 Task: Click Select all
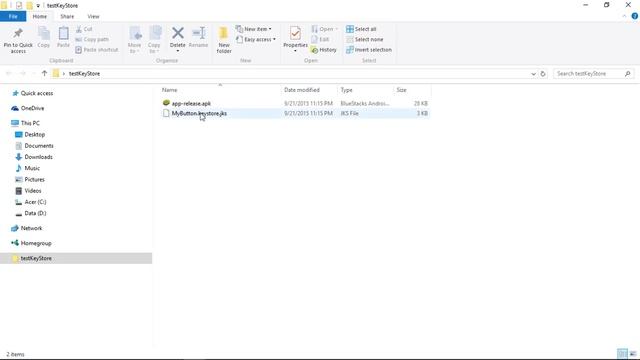pyautogui.click(x=361, y=29)
